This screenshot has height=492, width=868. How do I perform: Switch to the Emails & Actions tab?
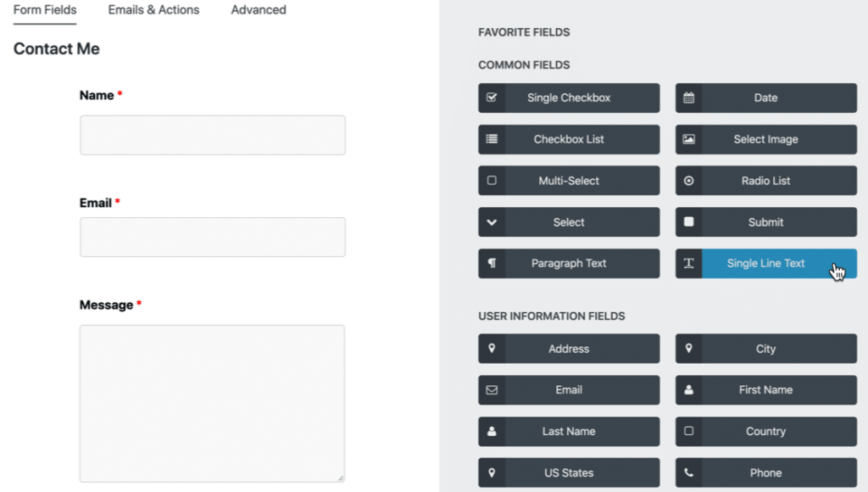tap(153, 9)
